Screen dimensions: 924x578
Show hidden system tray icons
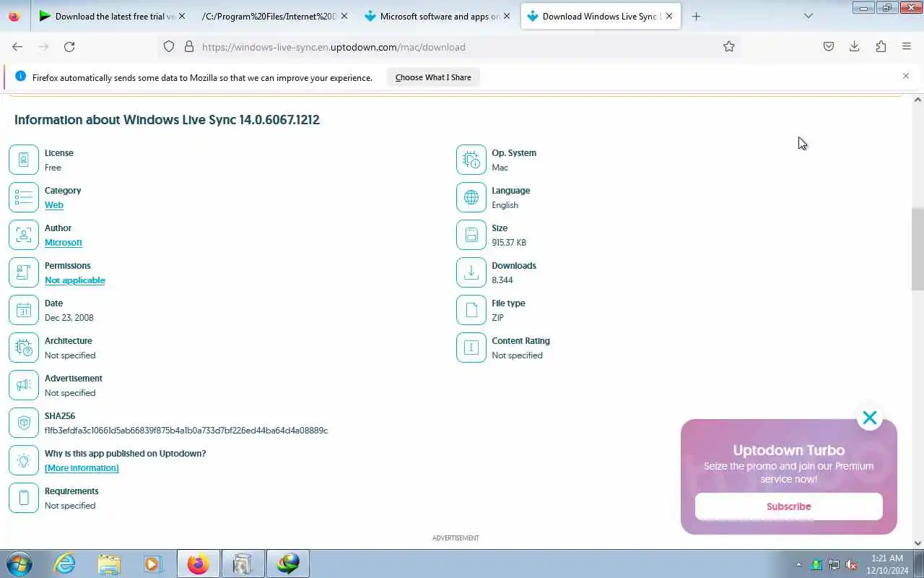pyautogui.click(x=798, y=564)
